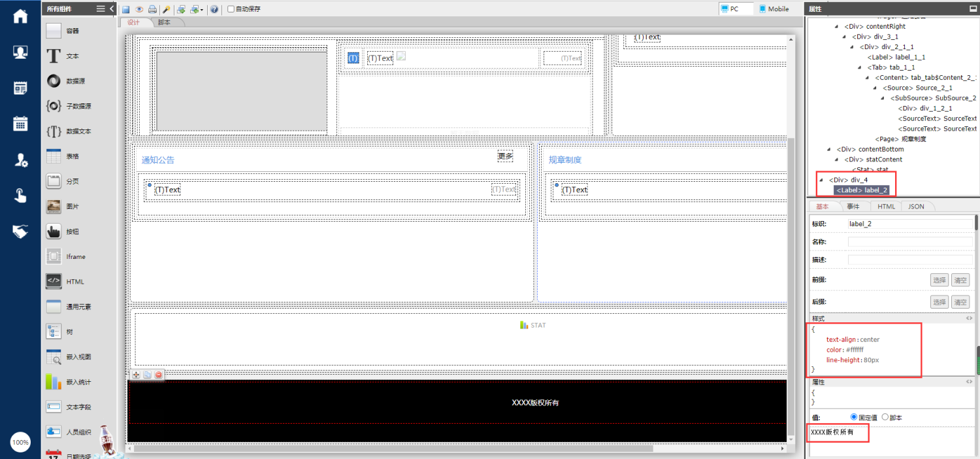Open the Home icon in left sidebar
980x459 pixels.
coord(20,16)
